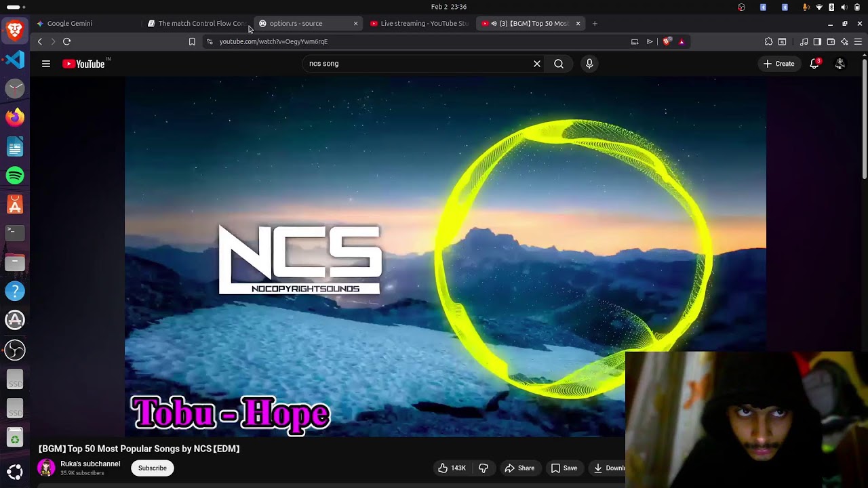Open the Trash in the dock

(15, 438)
